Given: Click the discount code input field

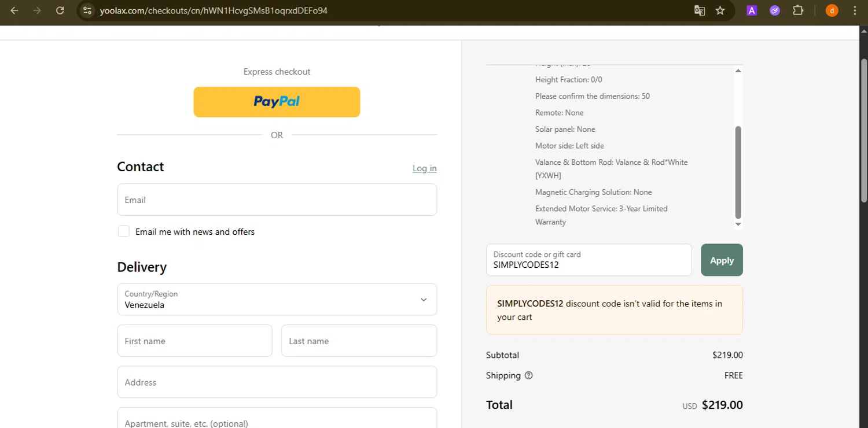Looking at the screenshot, I should pos(589,260).
